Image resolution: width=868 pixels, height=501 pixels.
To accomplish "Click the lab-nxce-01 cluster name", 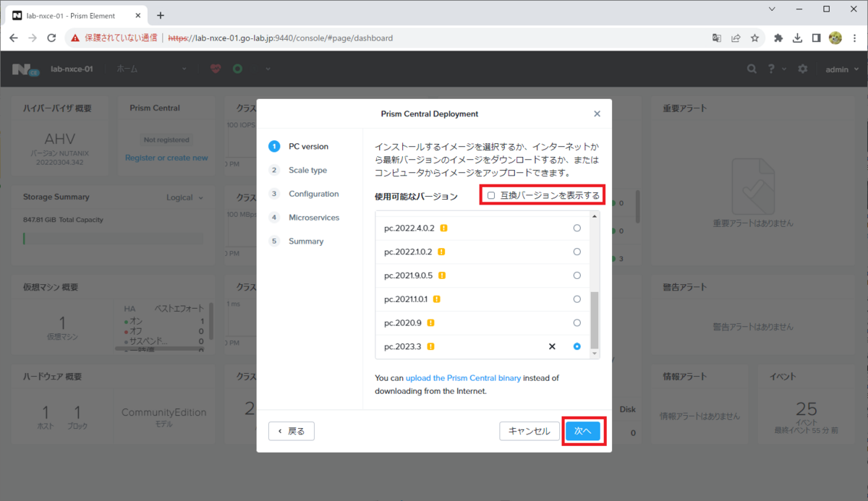I will coord(72,69).
